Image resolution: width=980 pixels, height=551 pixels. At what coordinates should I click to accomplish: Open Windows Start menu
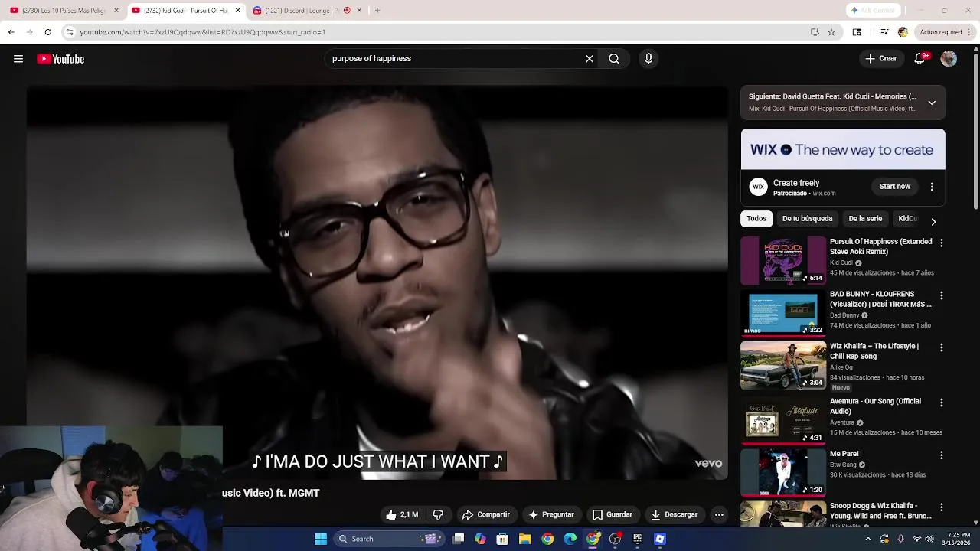tap(320, 539)
